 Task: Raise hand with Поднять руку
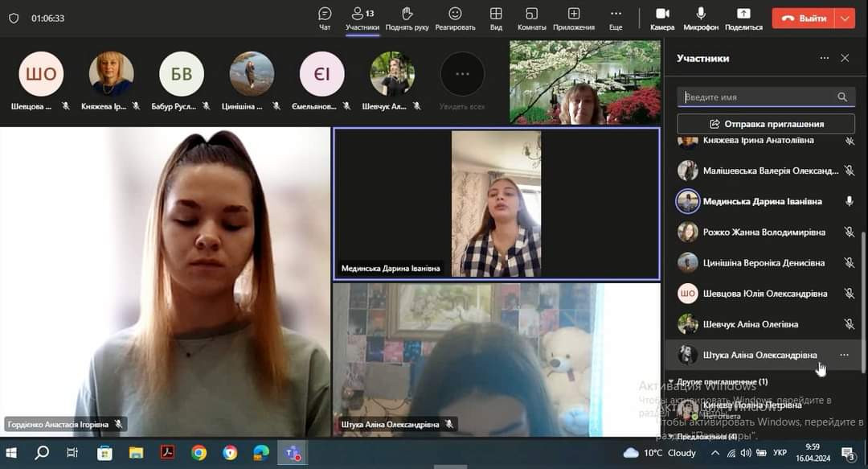[x=407, y=19]
